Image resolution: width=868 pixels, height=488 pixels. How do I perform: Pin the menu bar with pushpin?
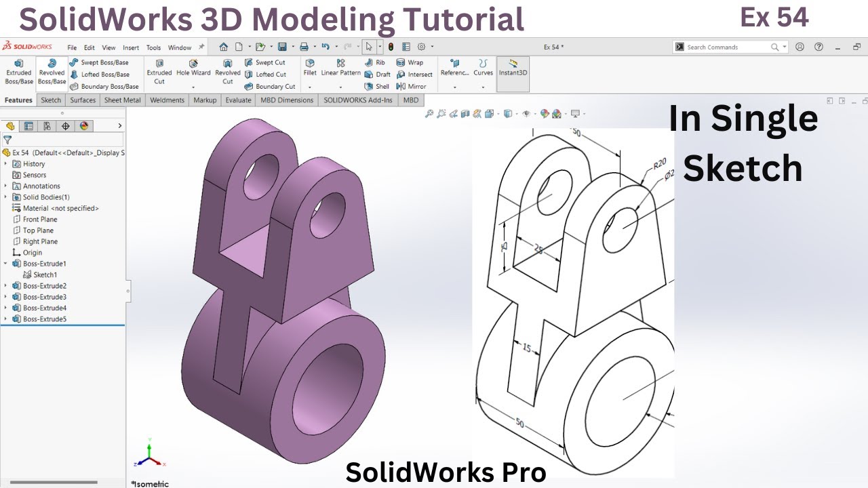click(x=201, y=47)
